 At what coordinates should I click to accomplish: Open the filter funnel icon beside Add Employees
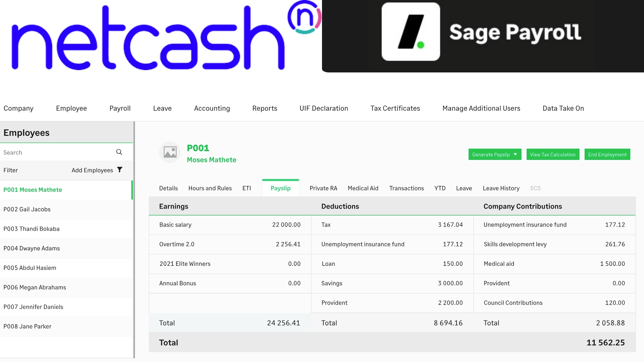pos(120,170)
